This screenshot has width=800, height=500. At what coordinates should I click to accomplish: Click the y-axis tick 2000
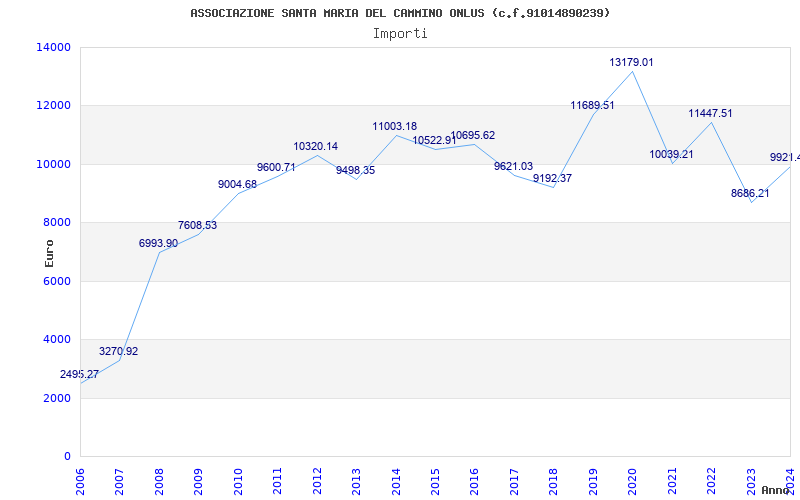pyautogui.click(x=57, y=398)
